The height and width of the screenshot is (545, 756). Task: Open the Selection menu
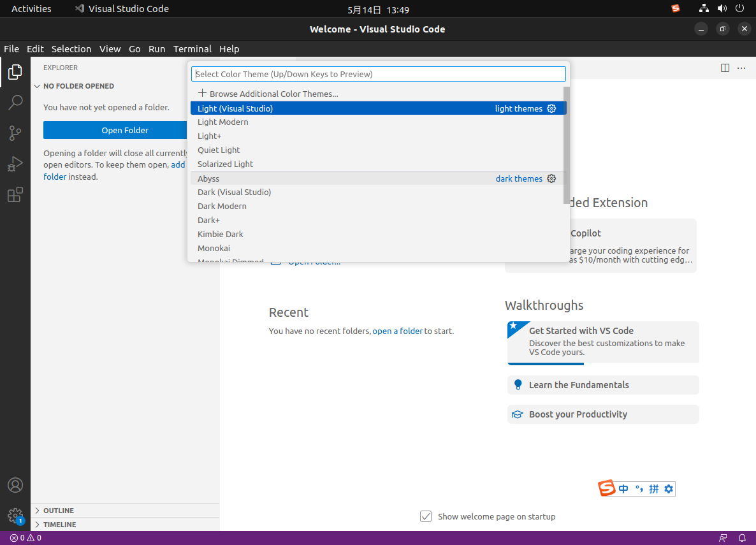71,49
